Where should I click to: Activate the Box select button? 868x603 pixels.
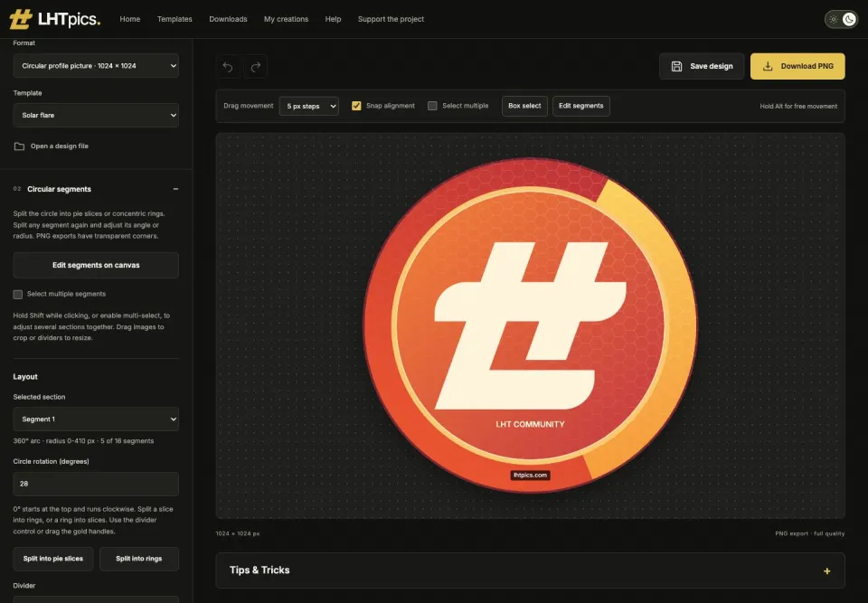coord(524,106)
